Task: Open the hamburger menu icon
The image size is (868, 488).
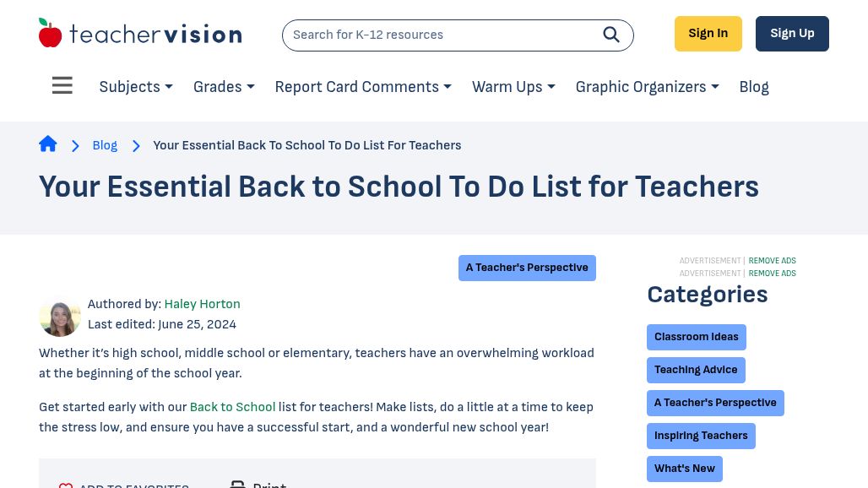Action: pos(62,86)
